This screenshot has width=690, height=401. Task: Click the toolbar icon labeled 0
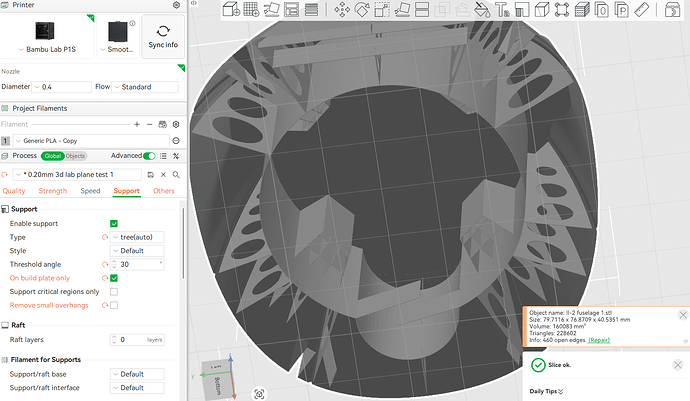[602, 9]
